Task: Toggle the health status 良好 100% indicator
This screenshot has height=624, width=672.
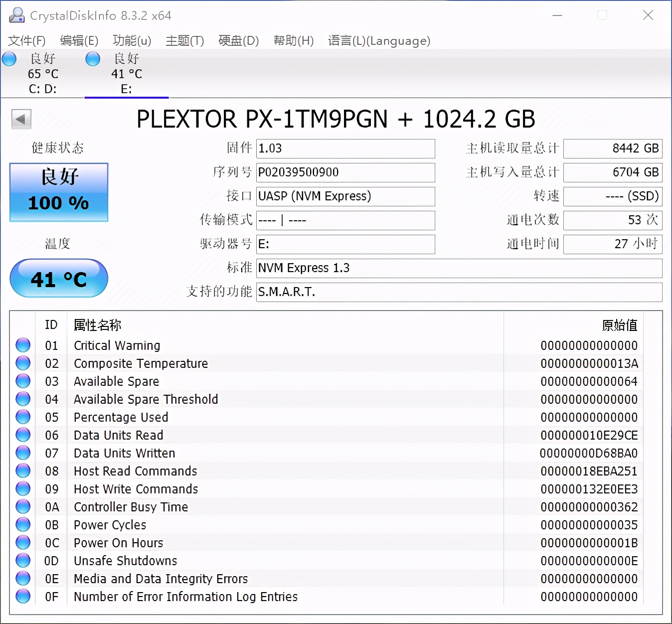Action: 58,192
